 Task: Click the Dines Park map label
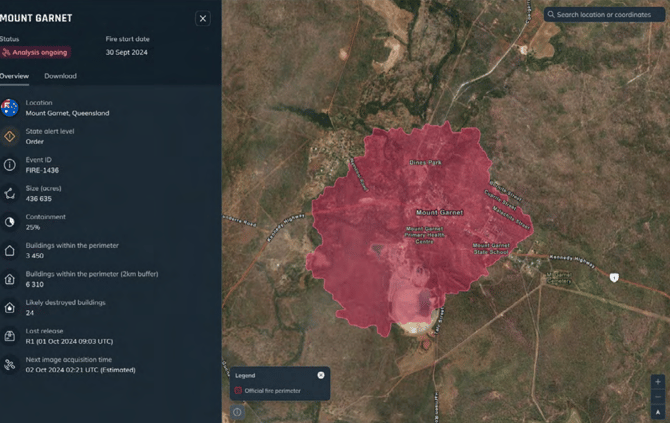[426, 162]
